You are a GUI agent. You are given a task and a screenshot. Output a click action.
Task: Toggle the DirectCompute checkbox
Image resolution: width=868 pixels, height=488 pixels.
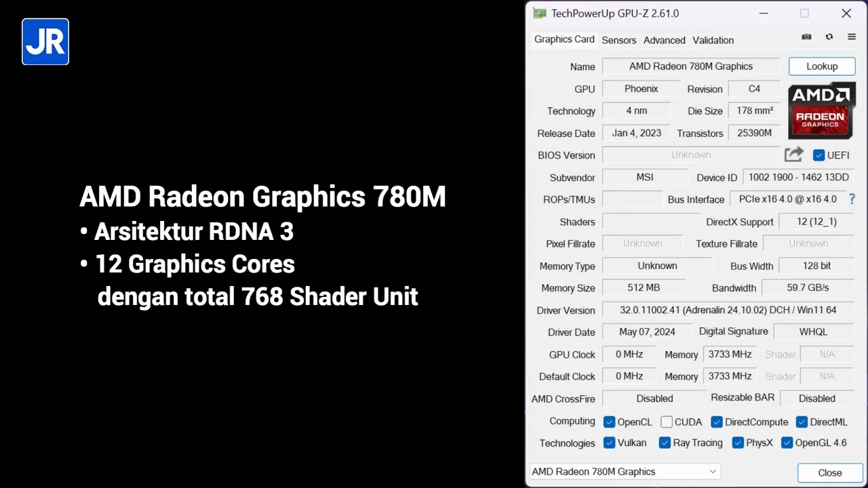[x=717, y=422]
